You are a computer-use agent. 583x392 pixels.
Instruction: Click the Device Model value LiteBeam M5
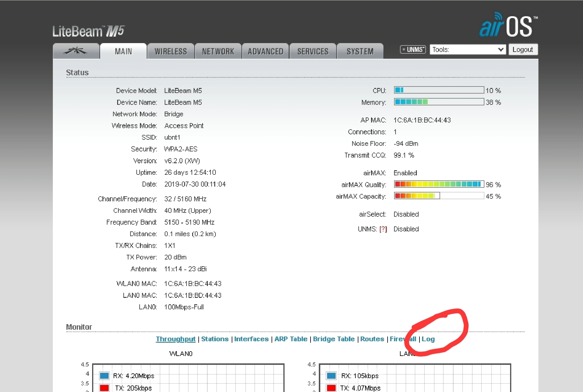(183, 91)
